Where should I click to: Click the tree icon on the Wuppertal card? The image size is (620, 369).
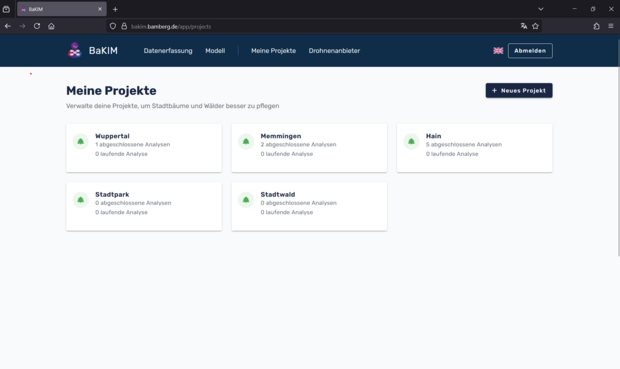pos(81,141)
